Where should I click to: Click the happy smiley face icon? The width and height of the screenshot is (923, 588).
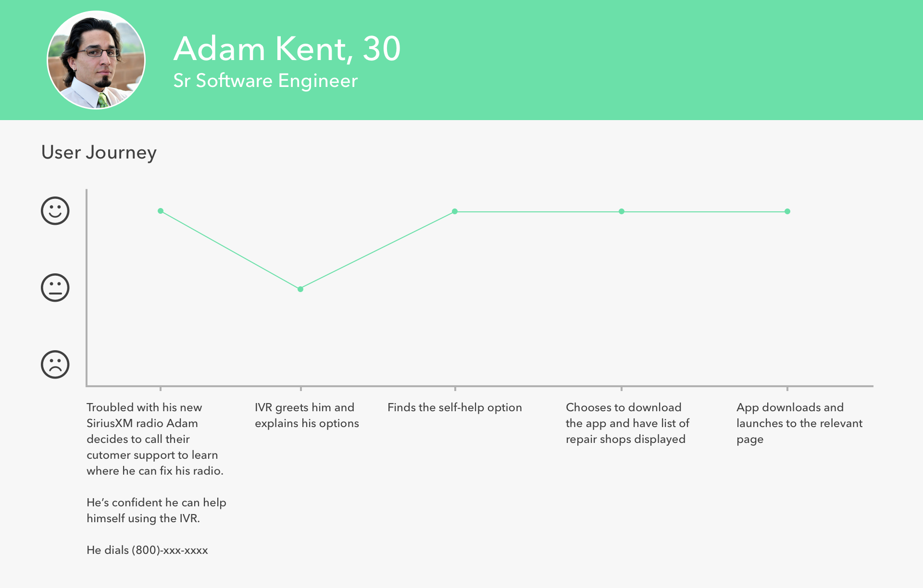[x=55, y=210]
